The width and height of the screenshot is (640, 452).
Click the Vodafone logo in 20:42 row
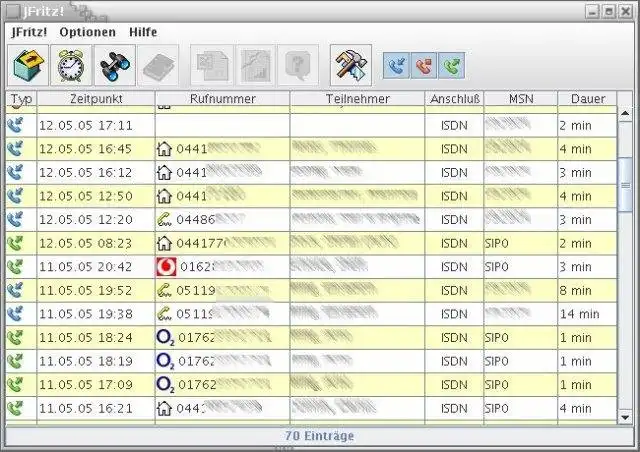point(166,267)
